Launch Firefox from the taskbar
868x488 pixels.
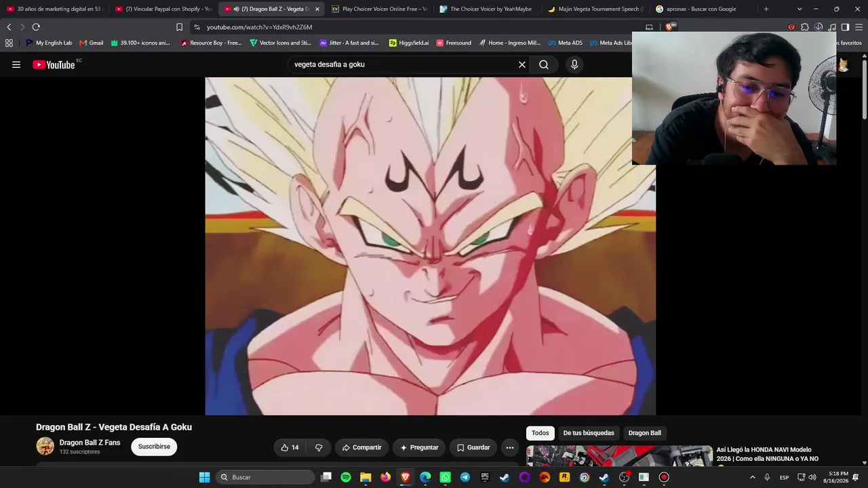385,477
